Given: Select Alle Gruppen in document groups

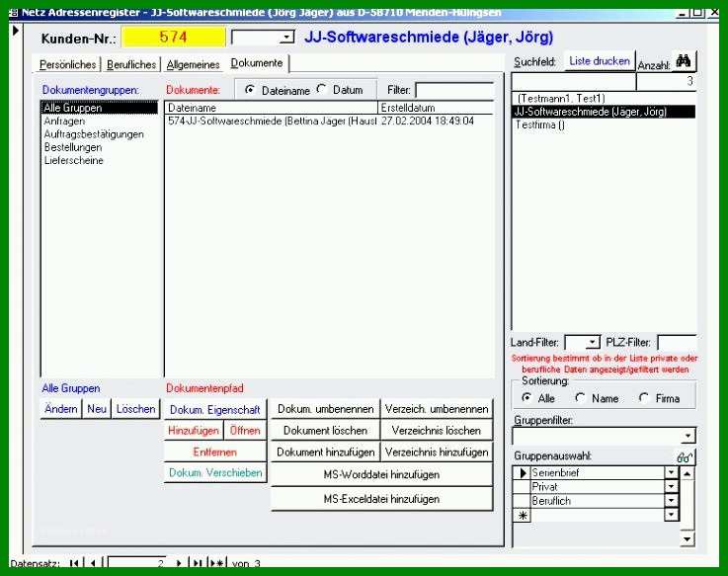Looking at the screenshot, I should (x=100, y=108).
